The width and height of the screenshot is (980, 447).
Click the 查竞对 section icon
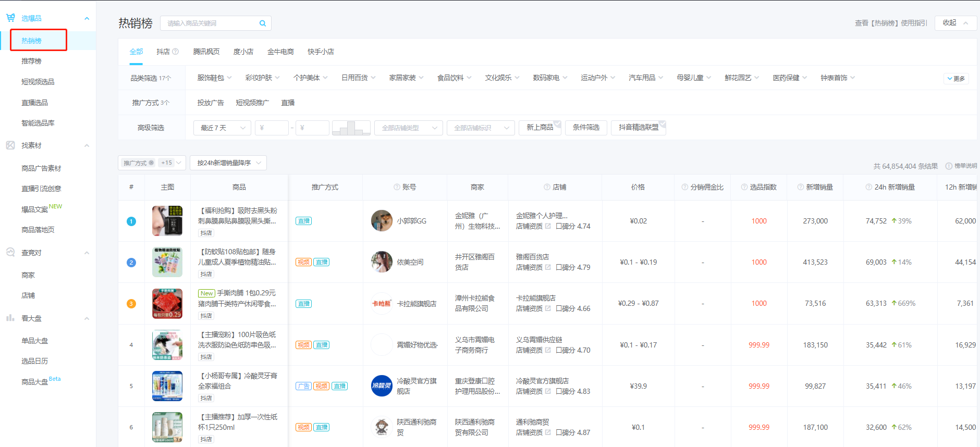pos(10,252)
